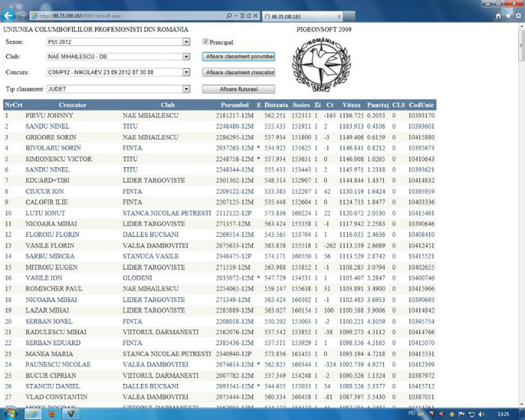Click speed value 1186.725

(x=351, y=115)
